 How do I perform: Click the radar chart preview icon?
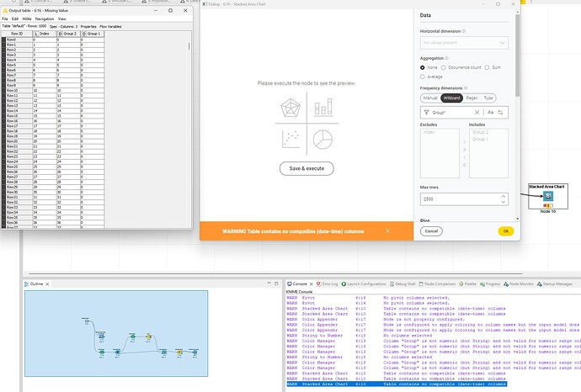(x=290, y=108)
